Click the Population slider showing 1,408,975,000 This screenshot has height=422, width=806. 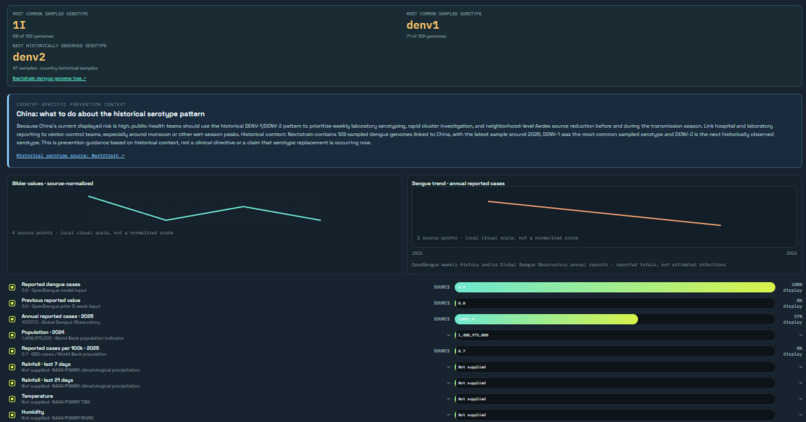615,335
